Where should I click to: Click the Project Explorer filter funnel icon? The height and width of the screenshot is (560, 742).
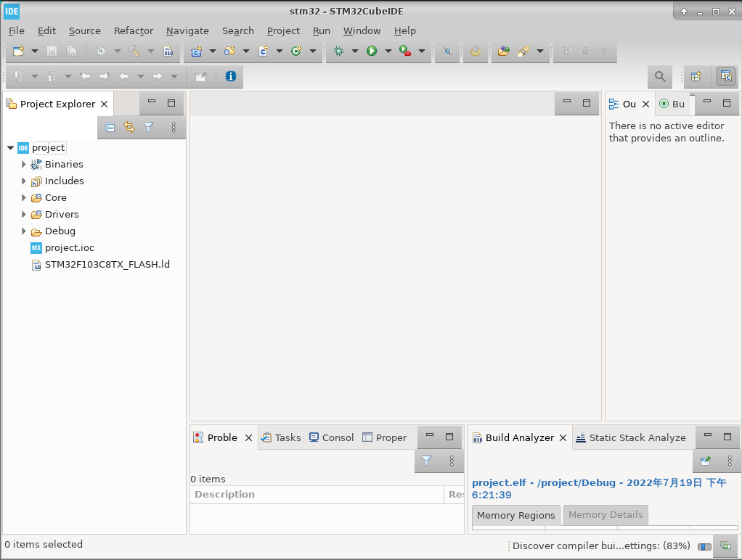pyautogui.click(x=149, y=127)
